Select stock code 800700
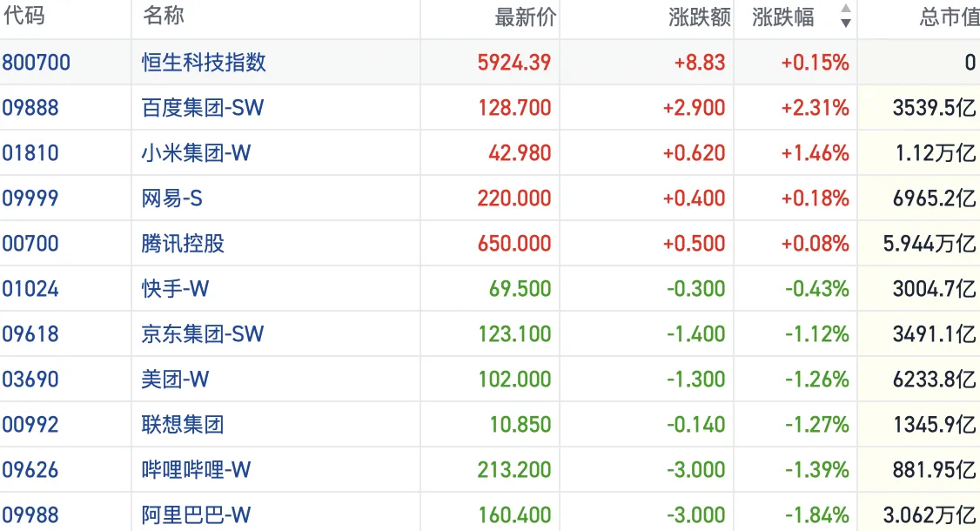The width and height of the screenshot is (980, 531). pyautogui.click(x=37, y=63)
